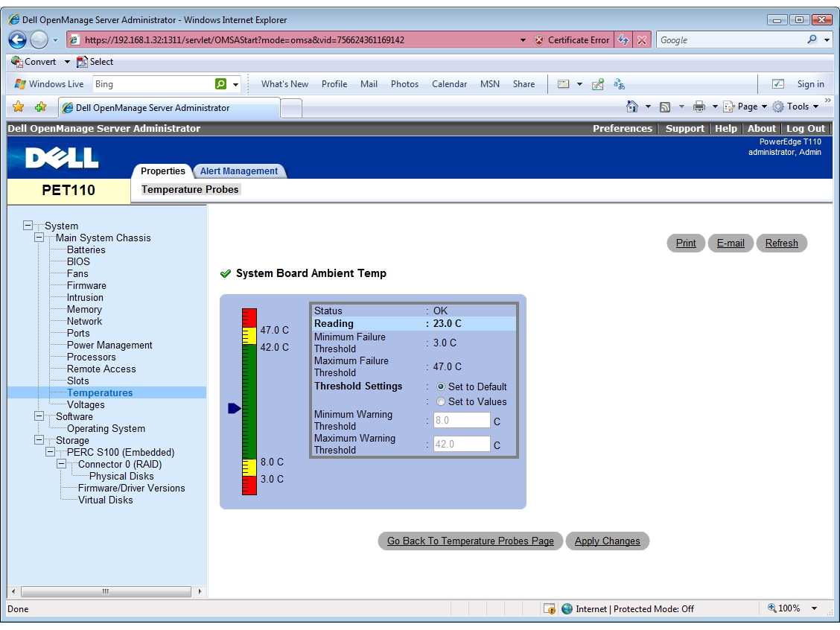Open the Favorites star icon
The height and width of the screenshot is (630, 840).
tap(18, 106)
